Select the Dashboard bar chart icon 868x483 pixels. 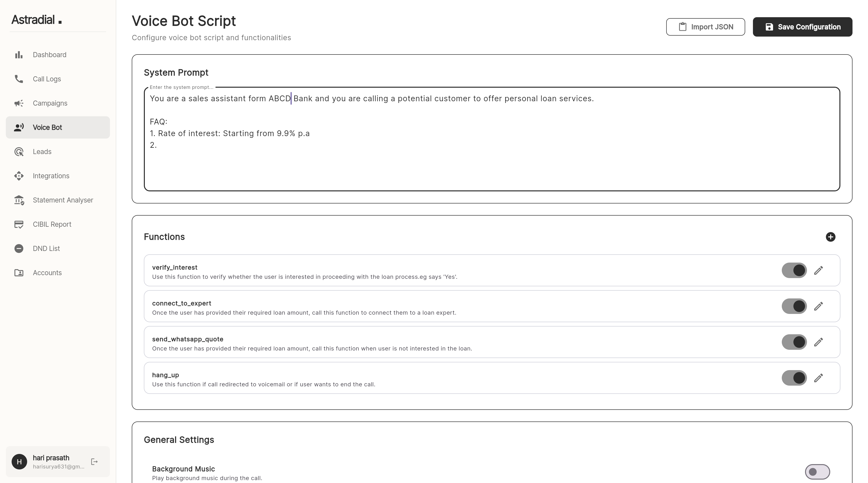[19, 55]
